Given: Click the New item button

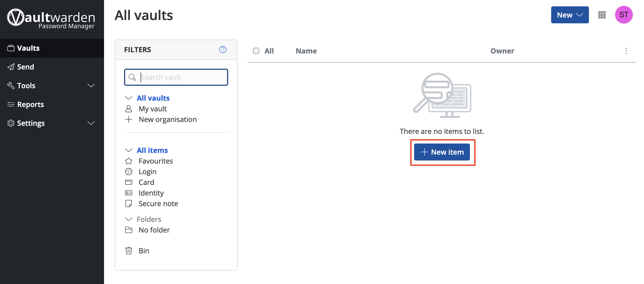Looking at the screenshot, I should [442, 152].
